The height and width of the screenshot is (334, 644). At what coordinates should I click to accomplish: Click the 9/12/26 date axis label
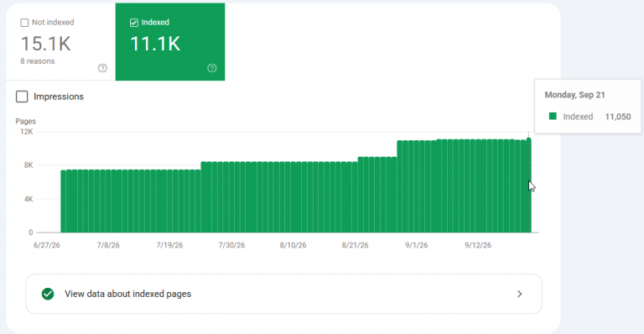478,245
